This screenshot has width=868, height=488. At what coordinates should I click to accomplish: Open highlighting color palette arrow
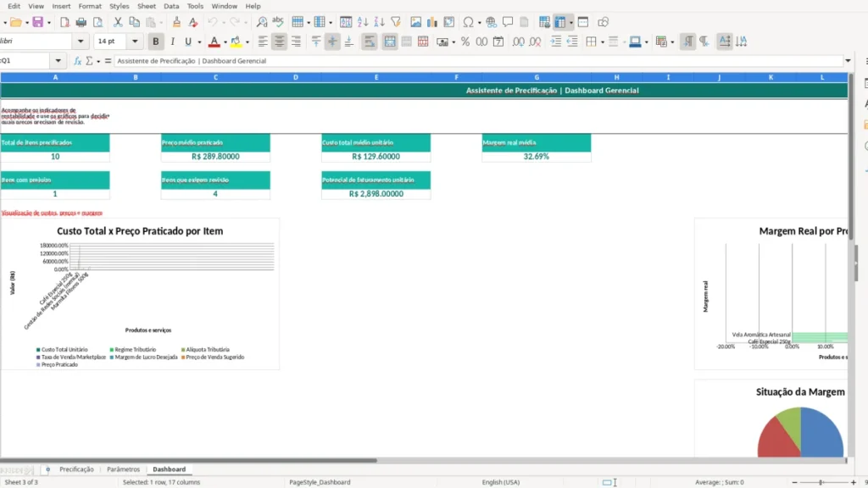pos(248,42)
